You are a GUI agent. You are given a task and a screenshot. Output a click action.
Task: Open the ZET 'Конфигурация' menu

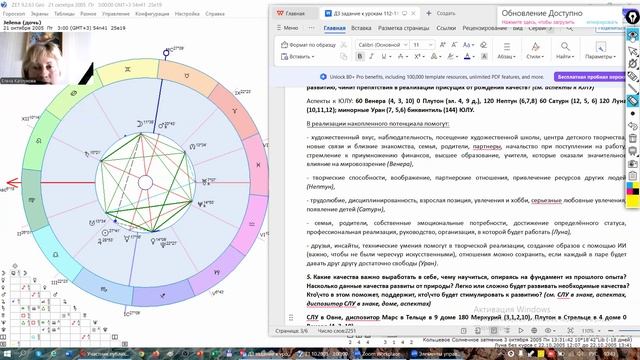[x=152, y=13]
